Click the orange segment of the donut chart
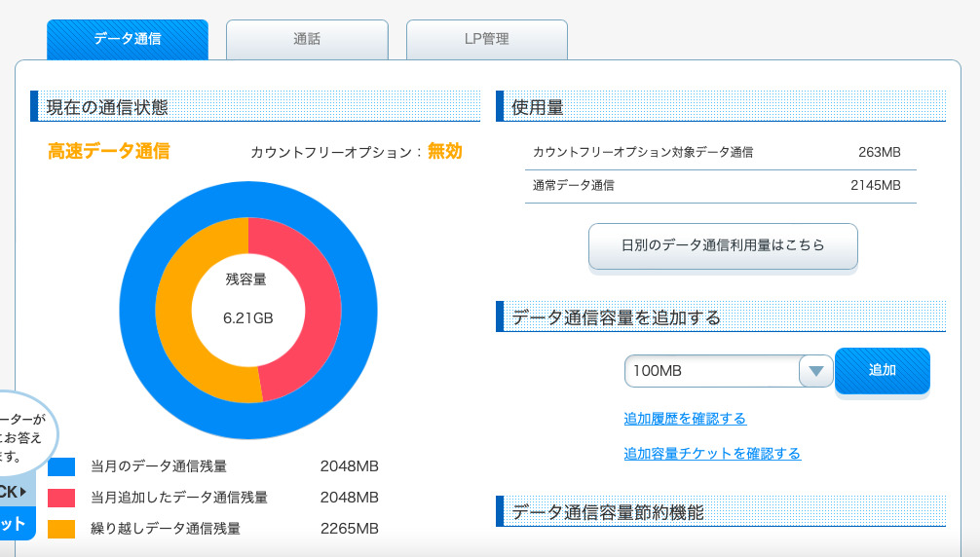Image resolution: width=980 pixels, height=557 pixels. tap(185, 312)
